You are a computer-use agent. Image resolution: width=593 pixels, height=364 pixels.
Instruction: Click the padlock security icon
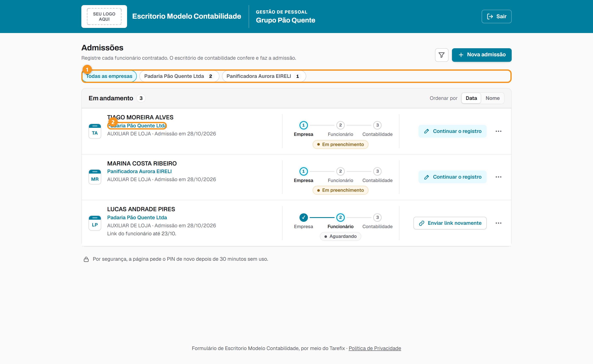tap(86, 259)
